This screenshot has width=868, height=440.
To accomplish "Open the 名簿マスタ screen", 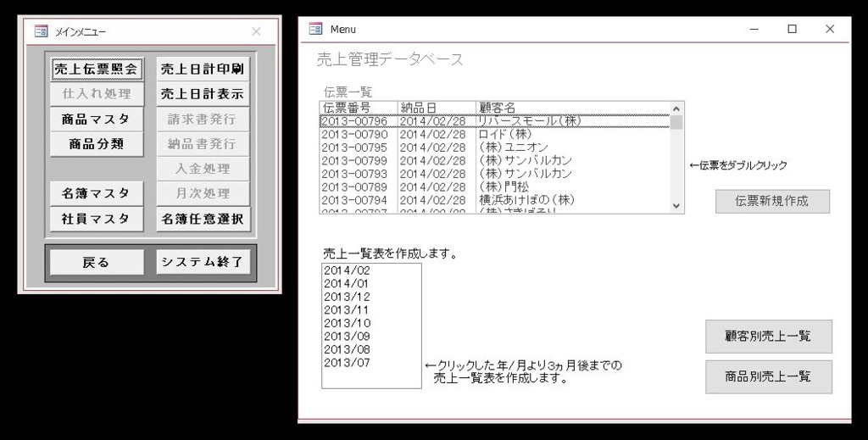I will click(96, 193).
